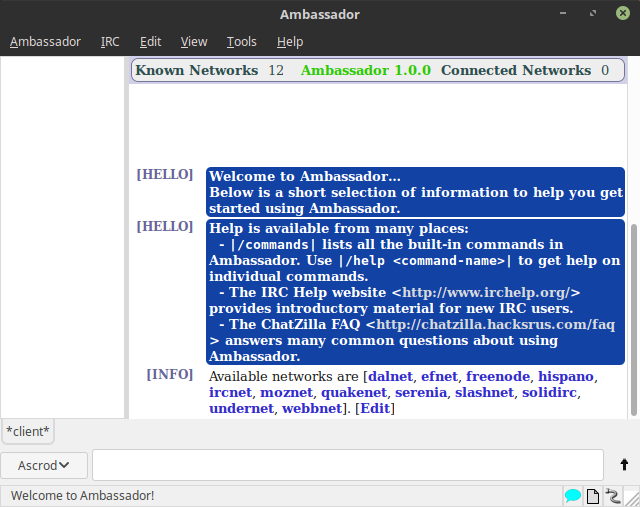Viewport: 640px width, 507px height.
Task: Click the document page status bar icon
Action: (593, 496)
